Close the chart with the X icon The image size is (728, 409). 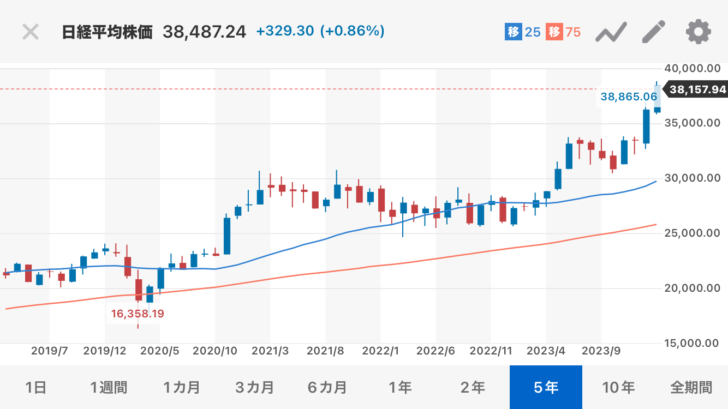(x=31, y=31)
